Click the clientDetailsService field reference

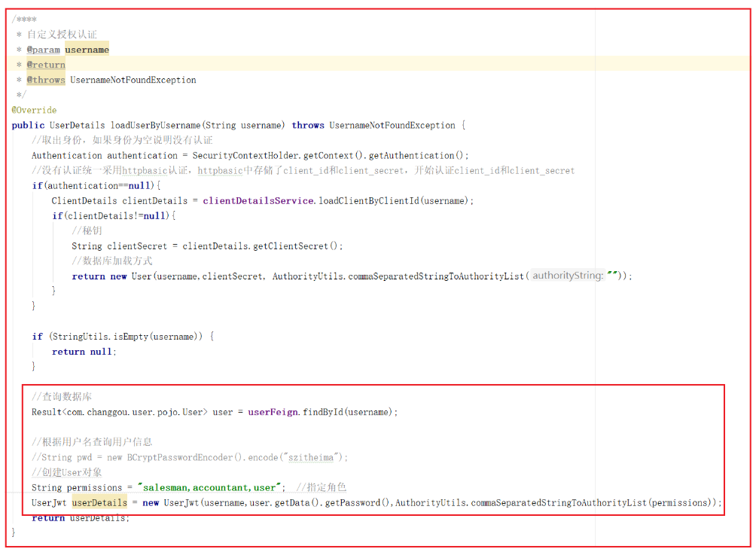(x=258, y=201)
